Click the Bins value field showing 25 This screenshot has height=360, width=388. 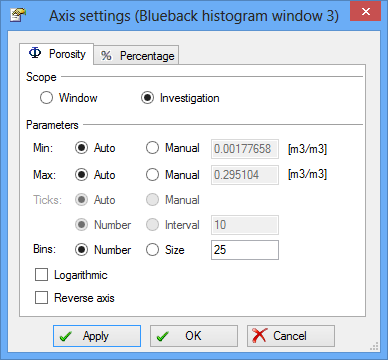click(x=245, y=250)
